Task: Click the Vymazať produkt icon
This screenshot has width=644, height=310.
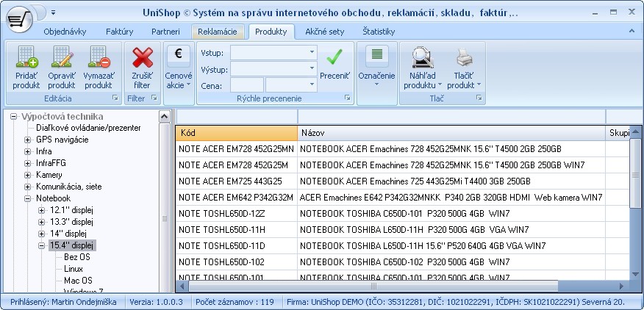Action: (x=99, y=57)
